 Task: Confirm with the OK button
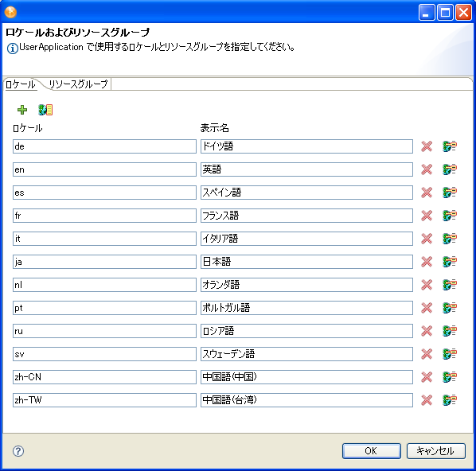click(x=371, y=451)
